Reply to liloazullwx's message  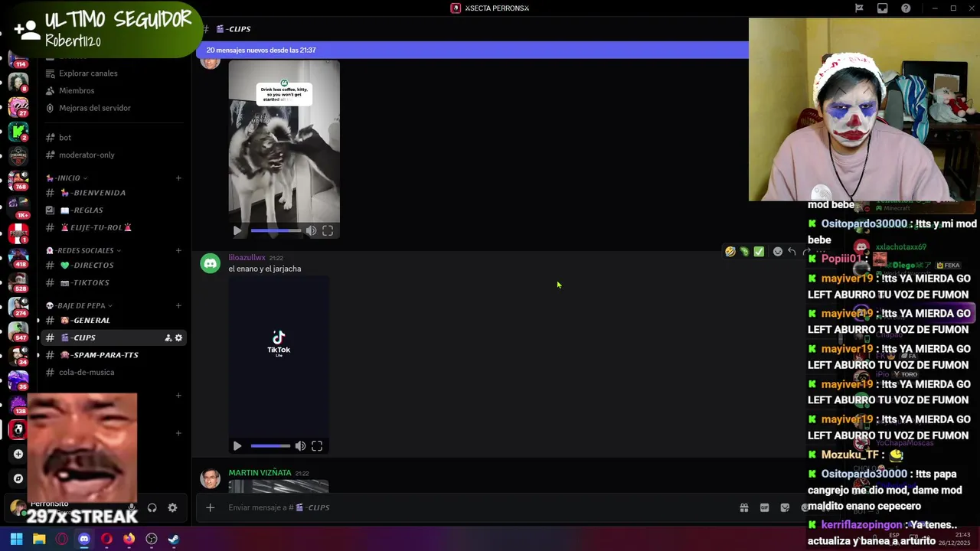point(792,251)
